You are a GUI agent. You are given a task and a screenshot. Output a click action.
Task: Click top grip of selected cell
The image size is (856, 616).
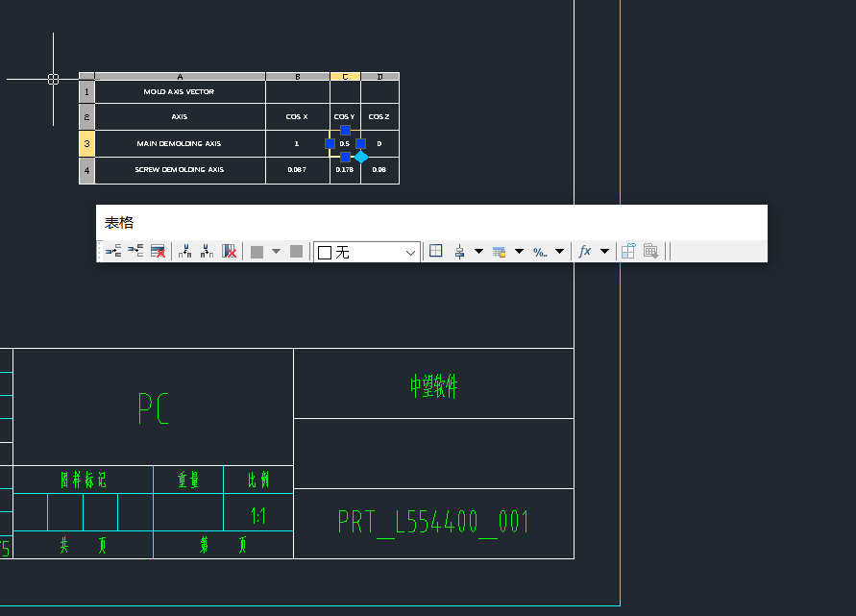click(345, 130)
